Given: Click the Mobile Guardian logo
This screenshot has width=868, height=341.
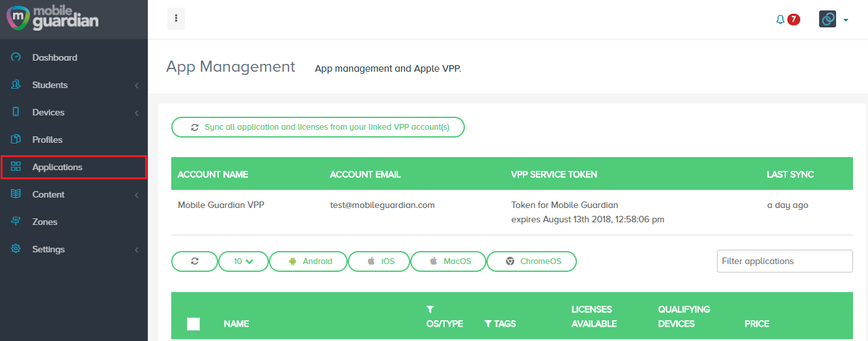Looking at the screenshot, I should [53, 17].
